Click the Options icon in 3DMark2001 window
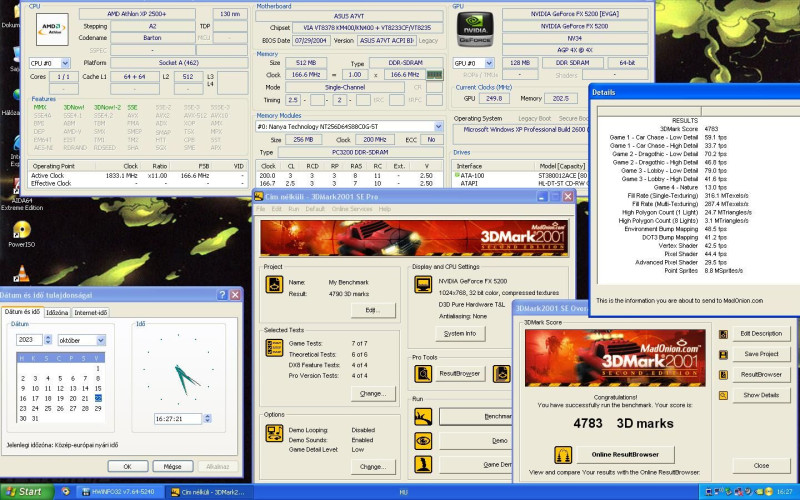This screenshot has width=800, height=500. pos(274,433)
